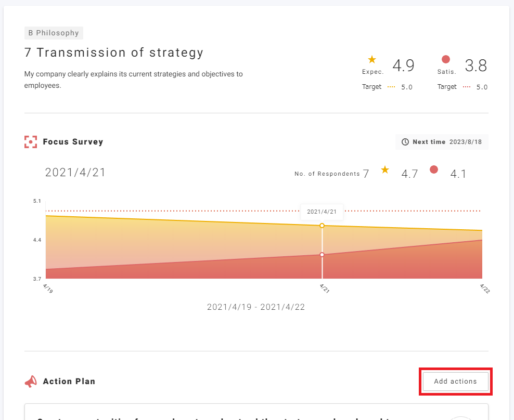Click the Action Plan megaphone icon
514x420 pixels.
[31, 382]
